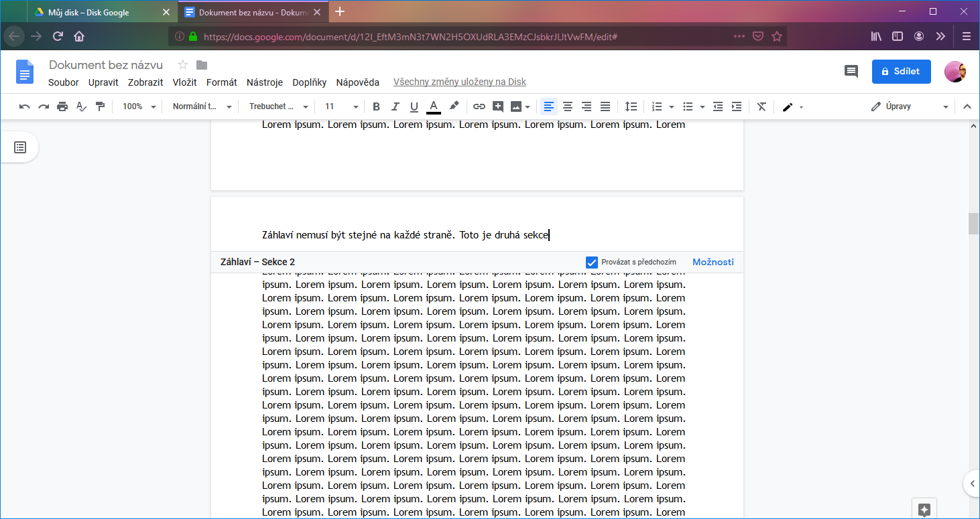Viewport: 980px width, 519px height.
Task: Toggle underline formatting
Action: coord(414,106)
